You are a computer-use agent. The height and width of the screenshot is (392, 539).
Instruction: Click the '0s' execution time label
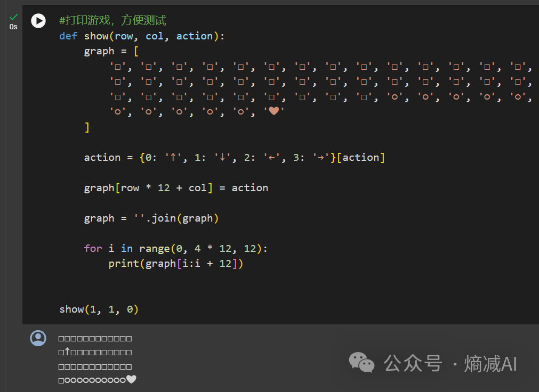13,27
